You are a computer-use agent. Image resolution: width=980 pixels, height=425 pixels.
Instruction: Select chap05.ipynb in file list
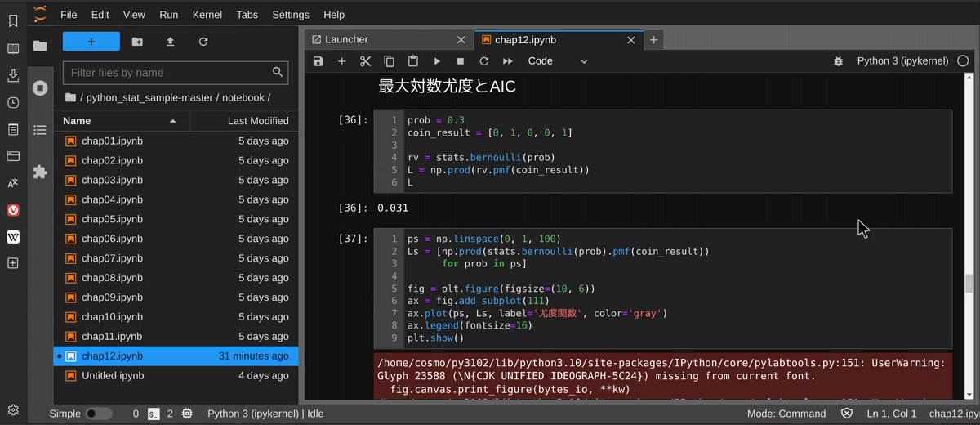coord(176,219)
